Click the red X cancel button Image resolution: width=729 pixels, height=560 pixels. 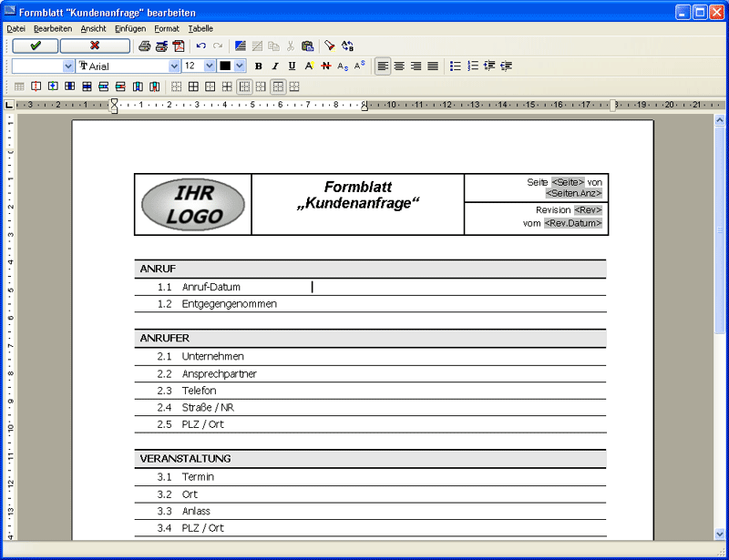tap(95, 46)
